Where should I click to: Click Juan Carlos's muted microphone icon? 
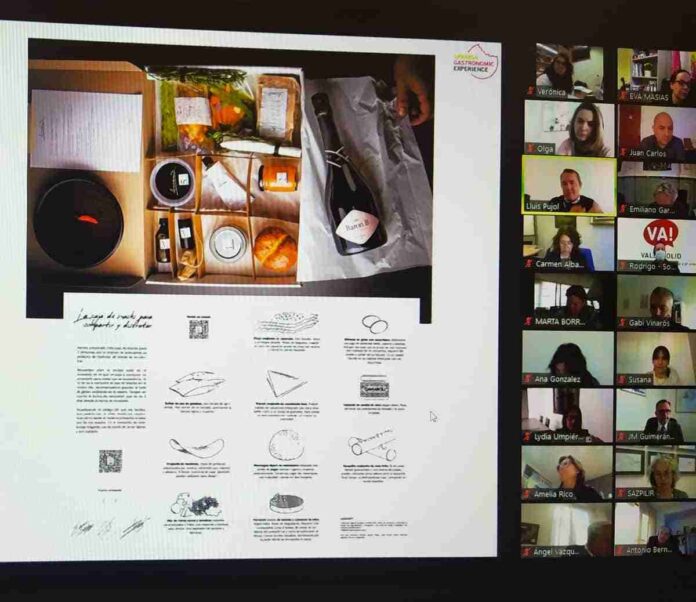(623, 151)
